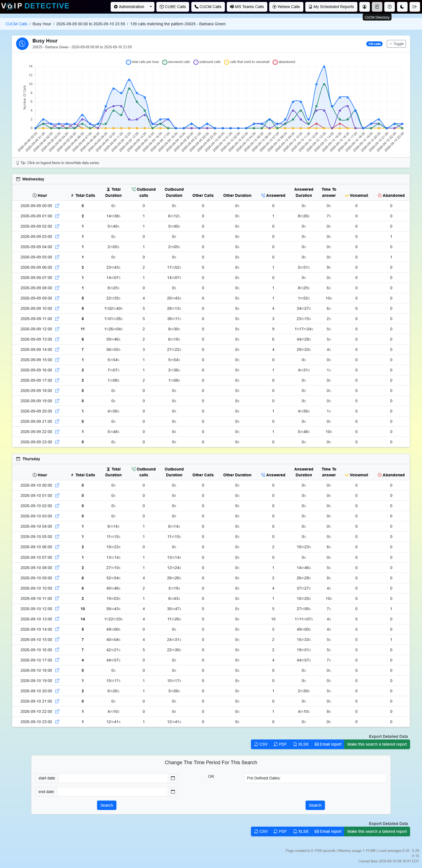Toggle 'total calls per hour' legend series

[x=142, y=62]
